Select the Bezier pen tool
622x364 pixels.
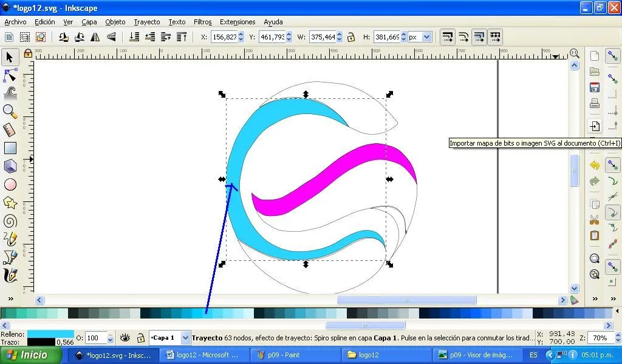click(10, 257)
